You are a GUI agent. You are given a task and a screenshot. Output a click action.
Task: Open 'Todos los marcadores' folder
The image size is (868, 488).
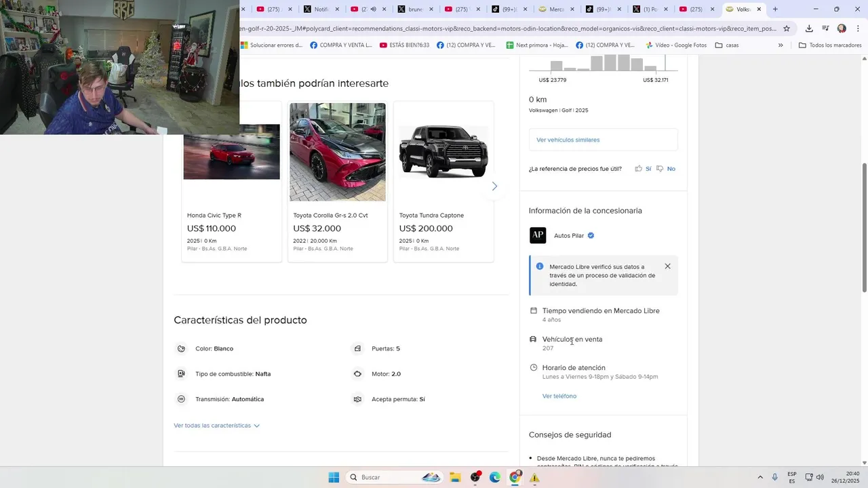[x=830, y=45]
